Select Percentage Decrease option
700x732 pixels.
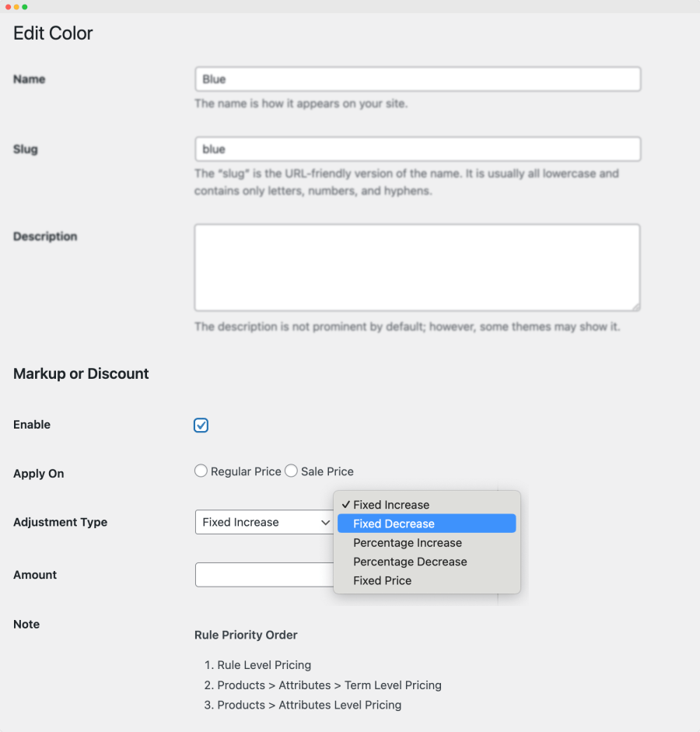[410, 562]
